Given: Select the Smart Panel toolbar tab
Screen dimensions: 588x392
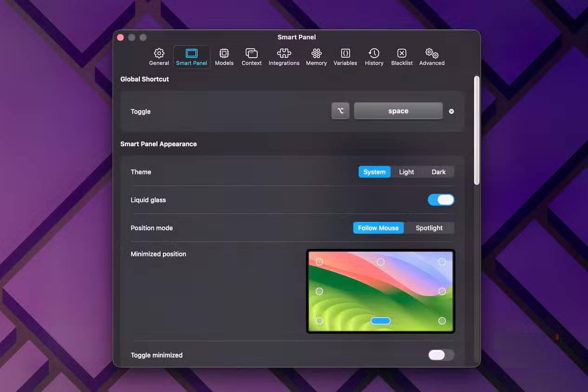Looking at the screenshot, I should click(191, 57).
